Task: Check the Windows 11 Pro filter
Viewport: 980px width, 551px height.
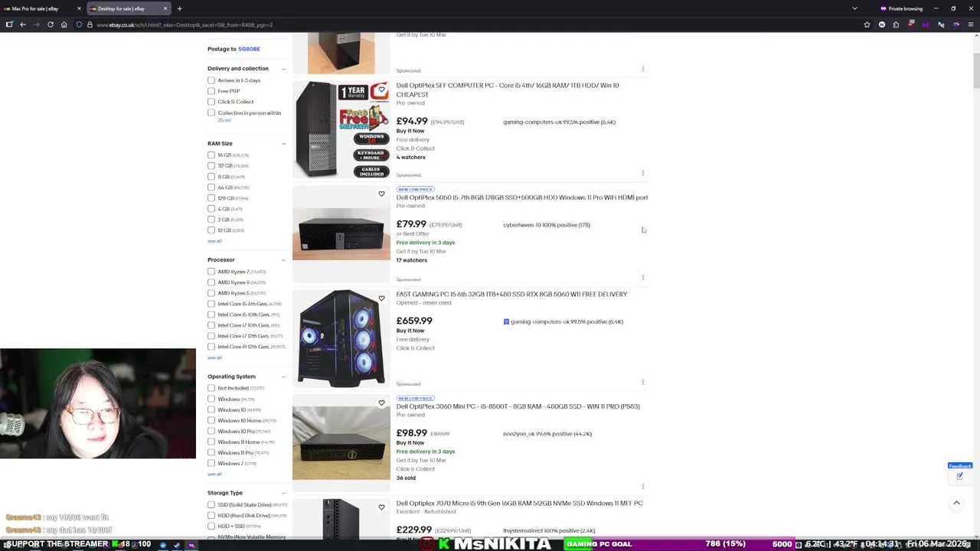Action: [211, 452]
